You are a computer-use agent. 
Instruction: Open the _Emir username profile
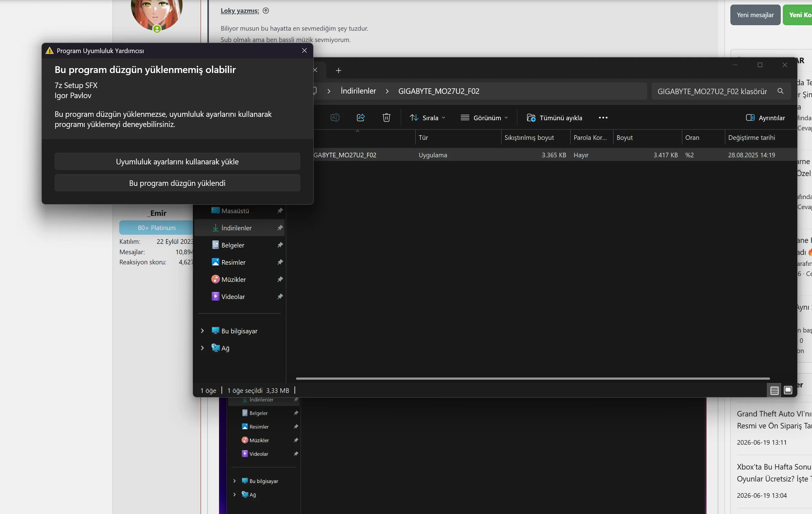tap(157, 213)
